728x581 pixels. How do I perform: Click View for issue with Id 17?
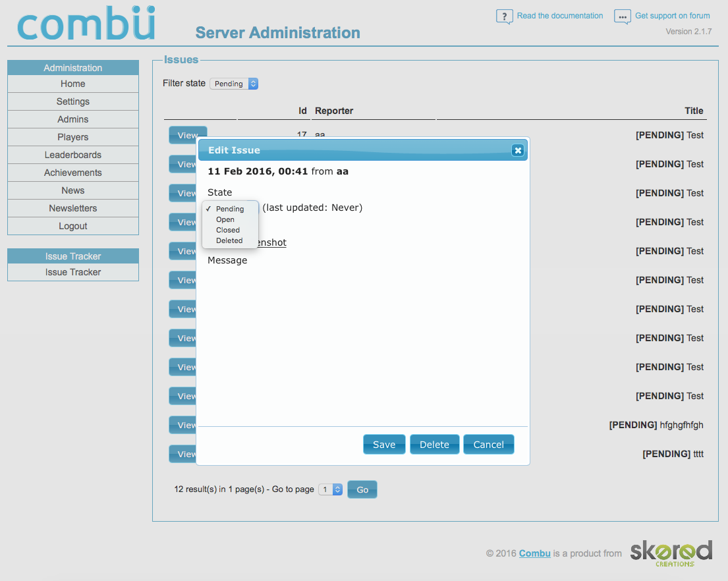pyautogui.click(x=188, y=135)
